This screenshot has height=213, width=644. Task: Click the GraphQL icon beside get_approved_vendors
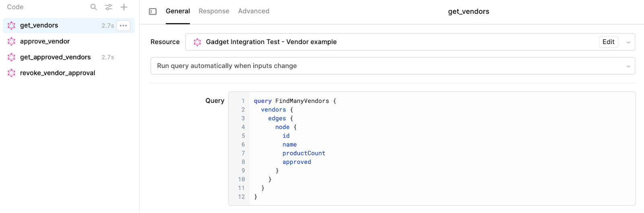coord(12,57)
